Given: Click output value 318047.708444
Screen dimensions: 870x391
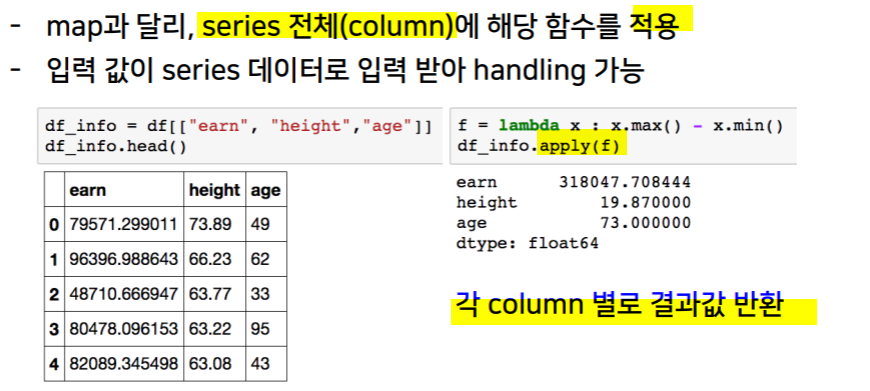Looking at the screenshot, I should [624, 182].
